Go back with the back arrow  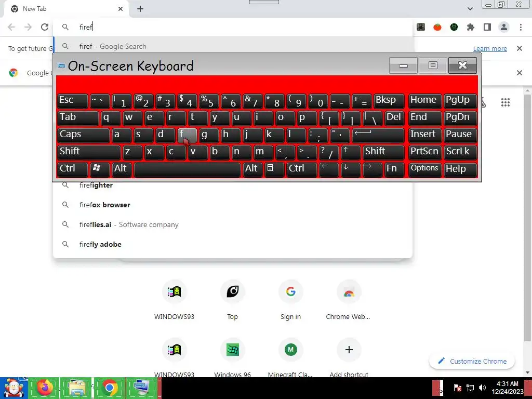point(11,27)
